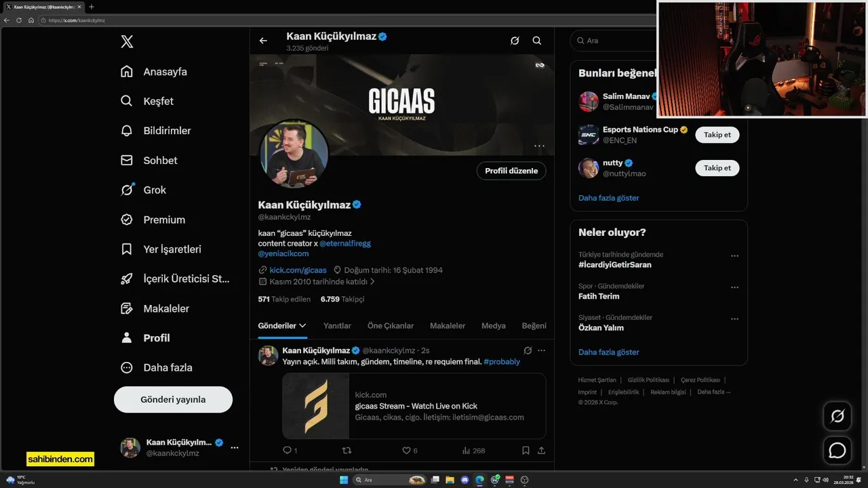
Task: Open three-dot menu on the post
Action: (x=541, y=350)
